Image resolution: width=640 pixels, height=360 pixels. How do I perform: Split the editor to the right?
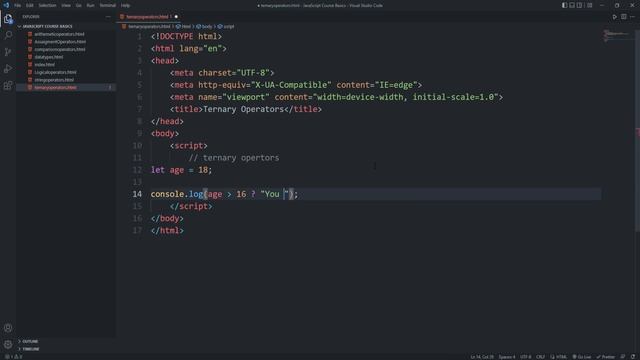624,17
